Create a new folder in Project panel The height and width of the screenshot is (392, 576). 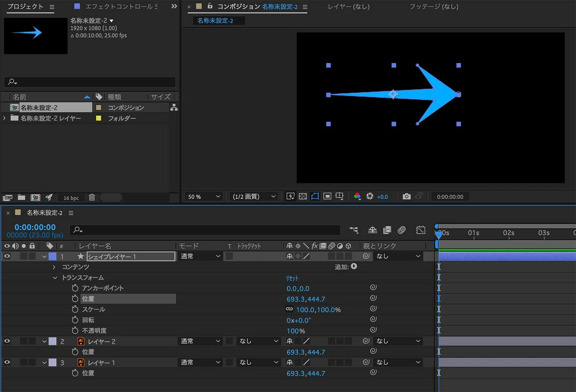(22, 198)
